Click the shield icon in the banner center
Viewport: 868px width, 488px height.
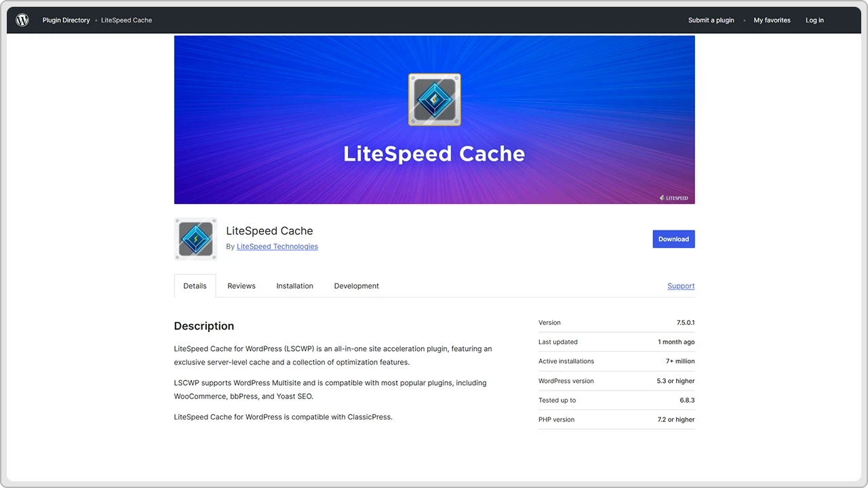(434, 99)
